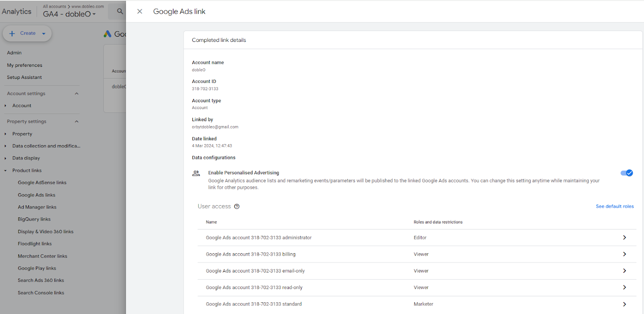Viewport: 644px width, 314px height.
Task: Click the Editor role cell
Action: point(420,238)
